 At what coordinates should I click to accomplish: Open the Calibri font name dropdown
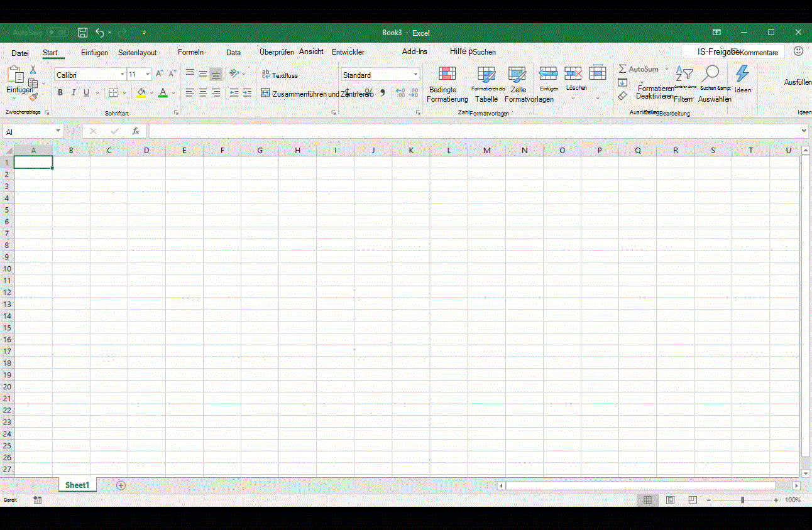coord(122,75)
